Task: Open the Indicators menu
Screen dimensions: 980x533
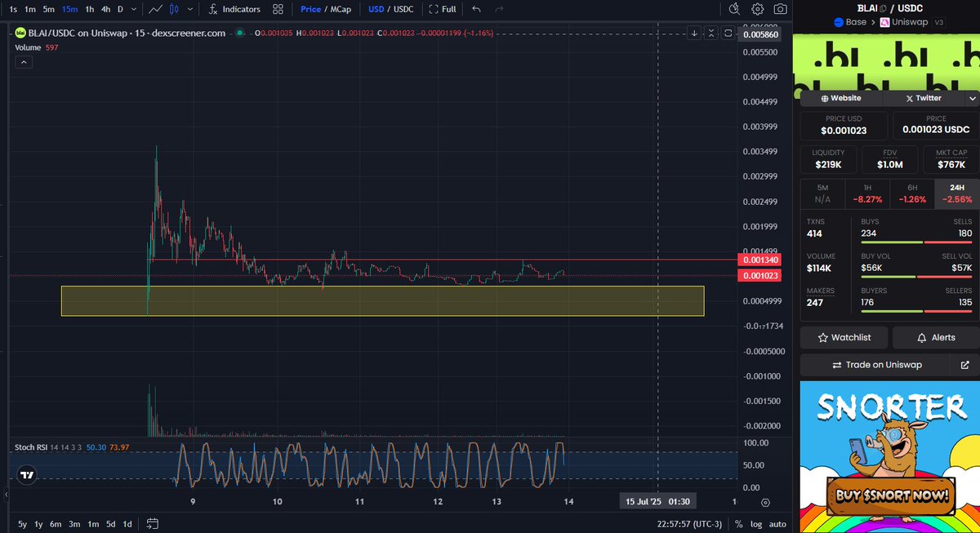Action: [x=234, y=9]
